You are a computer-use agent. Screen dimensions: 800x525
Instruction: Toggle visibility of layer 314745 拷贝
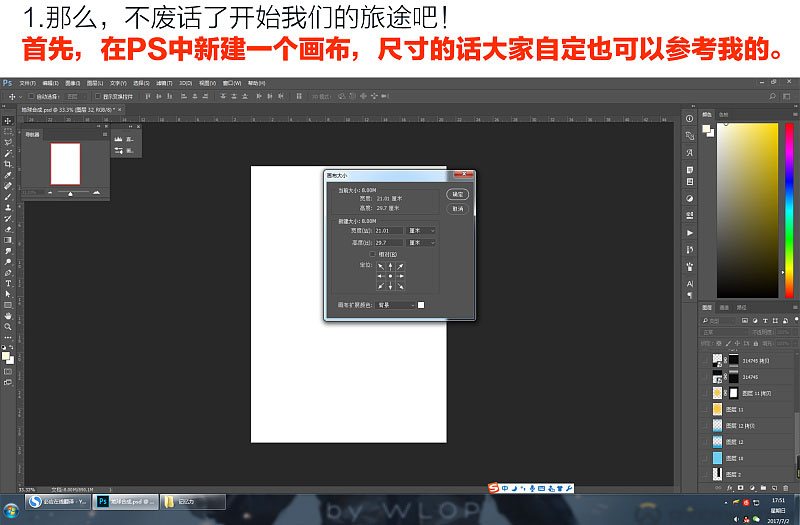tap(706, 360)
